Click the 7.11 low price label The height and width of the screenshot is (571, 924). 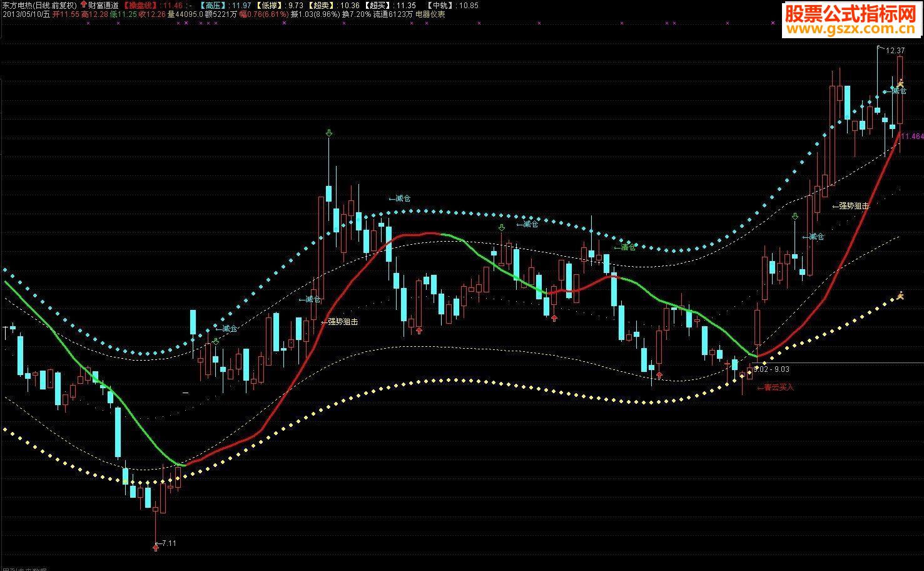tap(168, 543)
